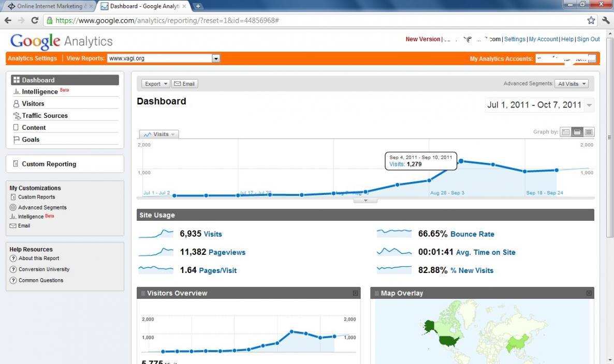
Task: Click the Pageviews sparkline thumbnail
Action: pos(156,252)
